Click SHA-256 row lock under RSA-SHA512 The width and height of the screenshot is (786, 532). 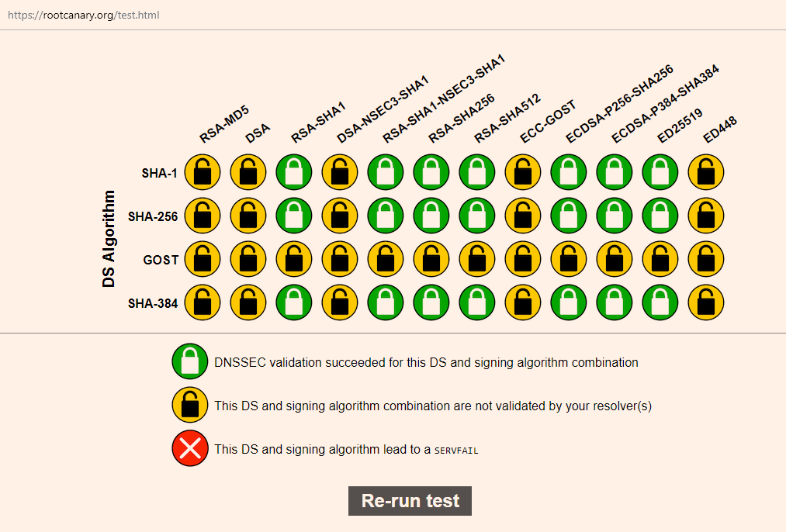tap(476, 216)
